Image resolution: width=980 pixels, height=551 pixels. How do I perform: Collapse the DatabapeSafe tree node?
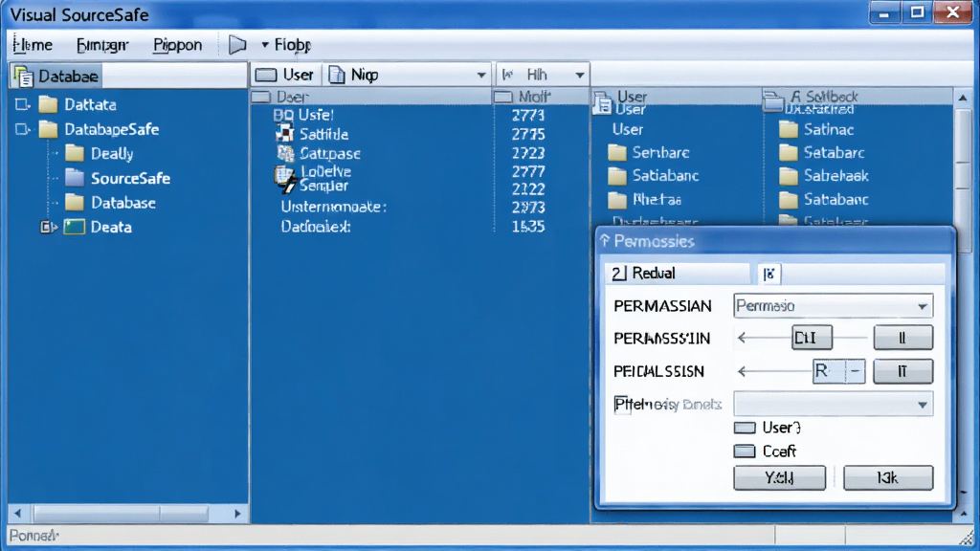(x=22, y=129)
